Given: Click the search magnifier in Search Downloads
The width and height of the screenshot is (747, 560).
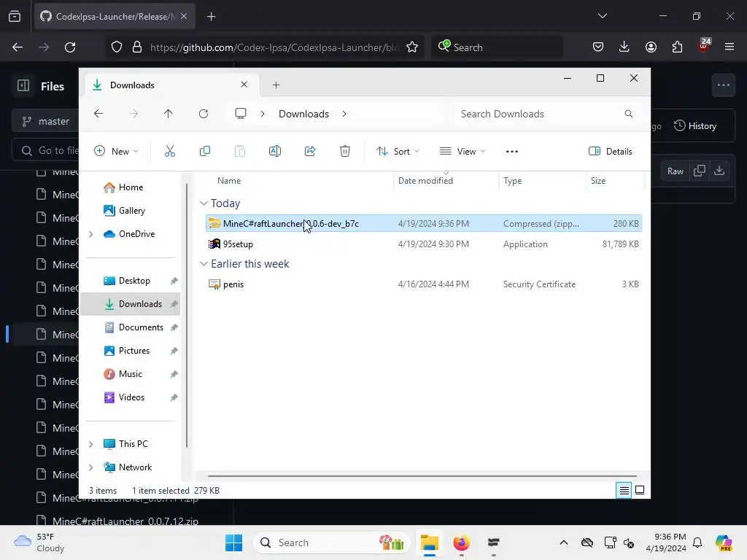Looking at the screenshot, I should click(x=628, y=114).
